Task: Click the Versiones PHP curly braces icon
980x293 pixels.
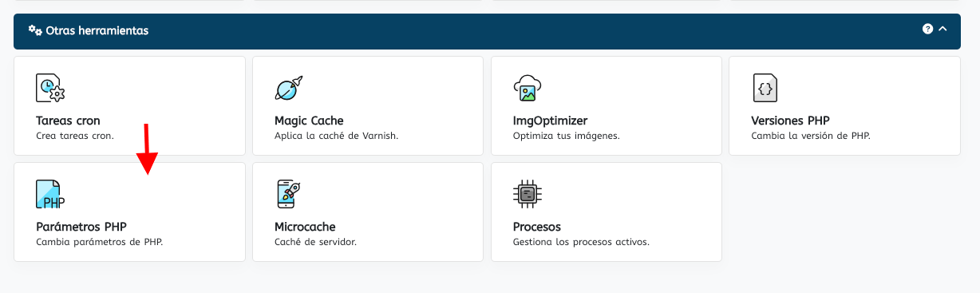Action: pos(765,88)
